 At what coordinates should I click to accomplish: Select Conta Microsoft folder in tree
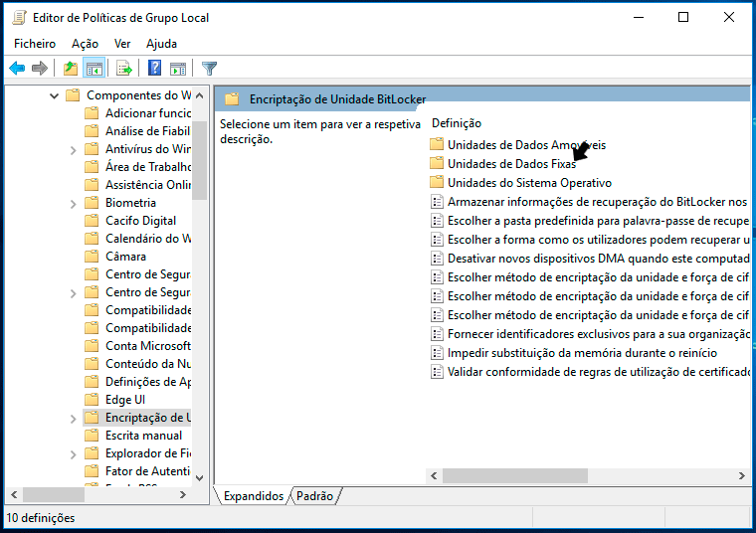coord(138,345)
